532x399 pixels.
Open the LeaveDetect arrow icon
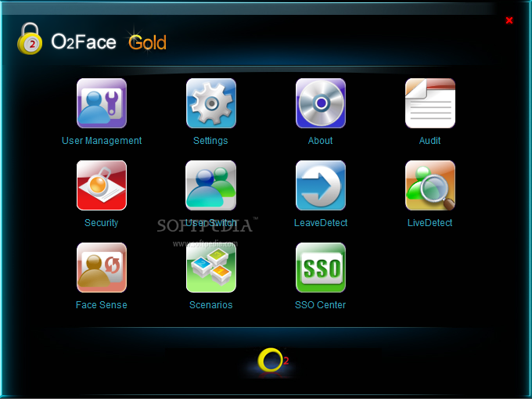tap(321, 185)
